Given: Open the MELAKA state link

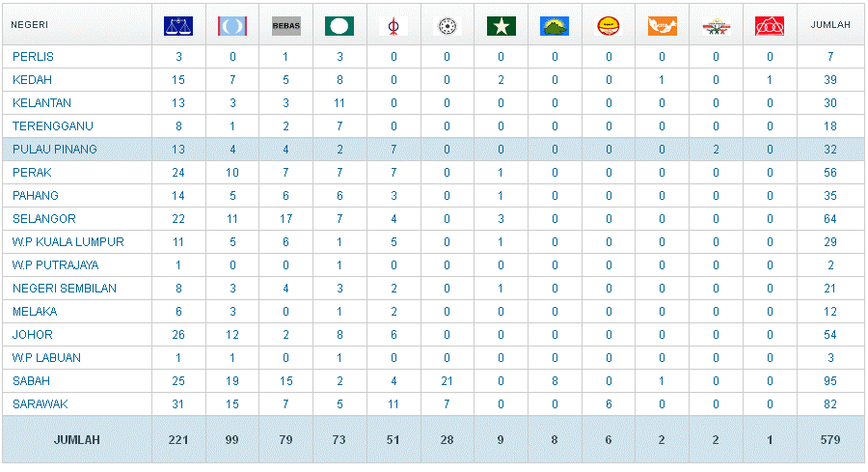Looking at the screenshot, I should 35,312.
